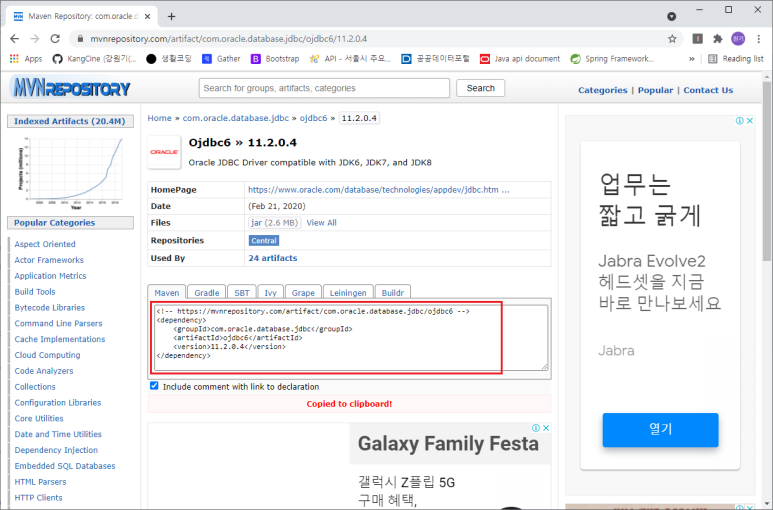Open the Oracle HomePage URL link
773x510 pixels.
pos(379,190)
